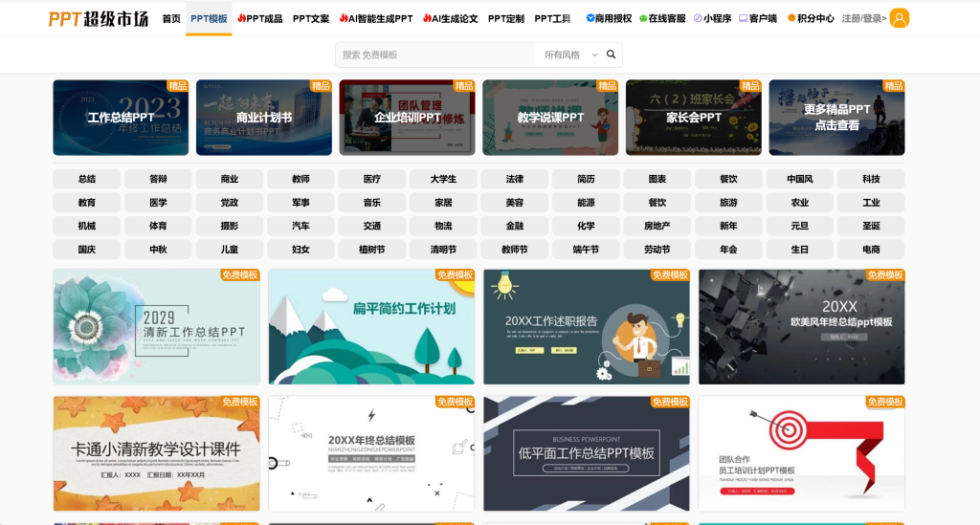Open the 商业计划书 featured banner

click(x=264, y=118)
